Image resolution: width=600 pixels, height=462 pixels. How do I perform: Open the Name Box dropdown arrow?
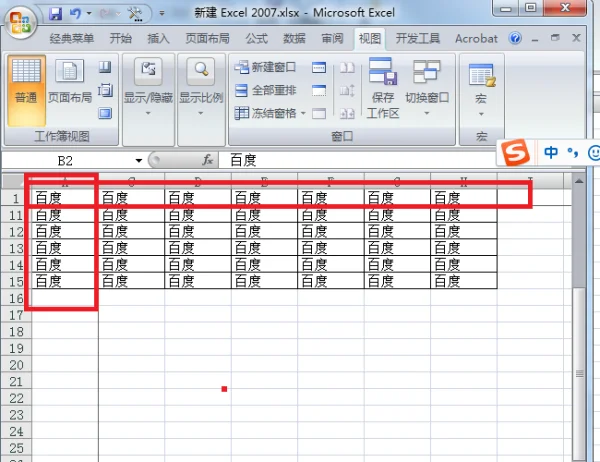(139, 160)
